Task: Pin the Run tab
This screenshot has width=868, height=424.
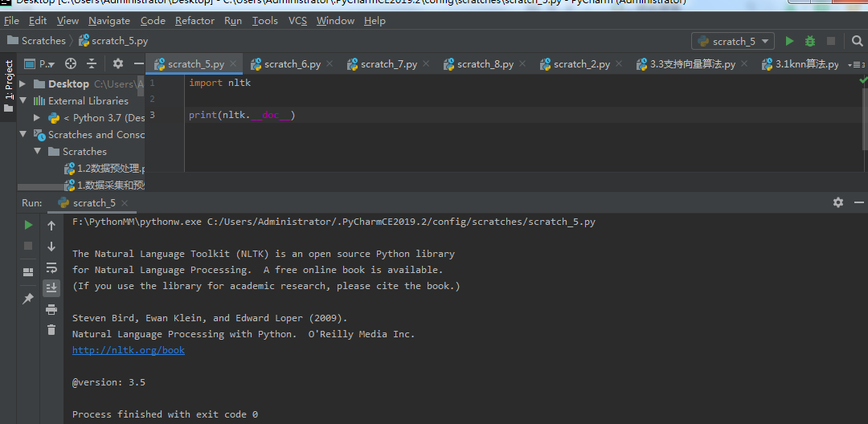Action: [27, 299]
